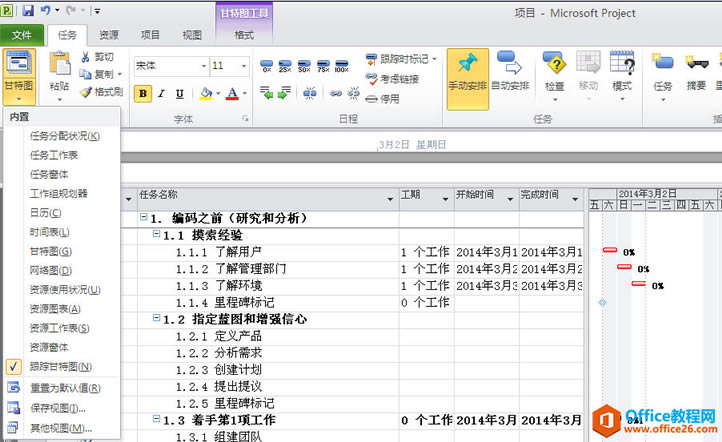Image resolution: width=722 pixels, height=442 pixels.
Task: Click the Save icon in quick access toolbar
Action: point(28,10)
